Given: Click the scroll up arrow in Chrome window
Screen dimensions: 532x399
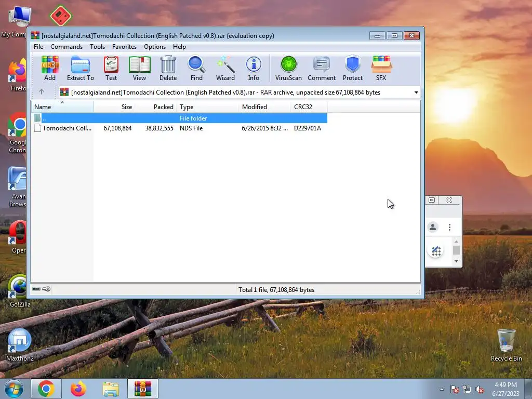Looking at the screenshot, I should [x=456, y=242].
